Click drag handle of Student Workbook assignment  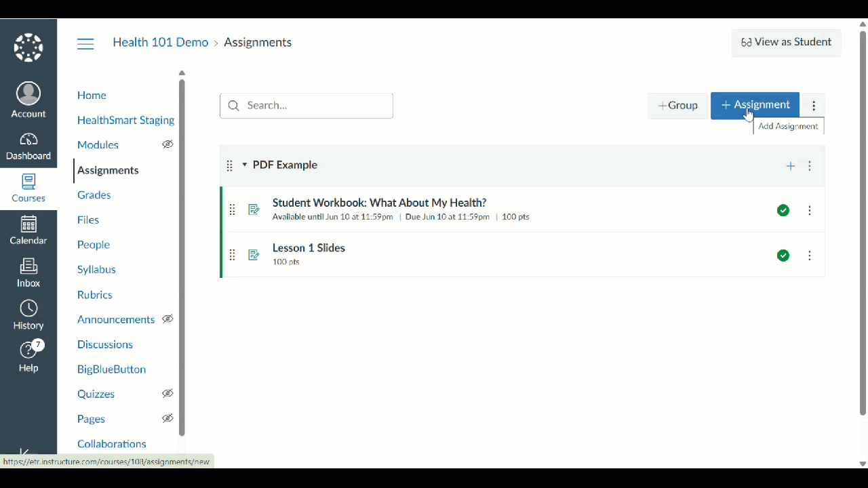coord(232,210)
